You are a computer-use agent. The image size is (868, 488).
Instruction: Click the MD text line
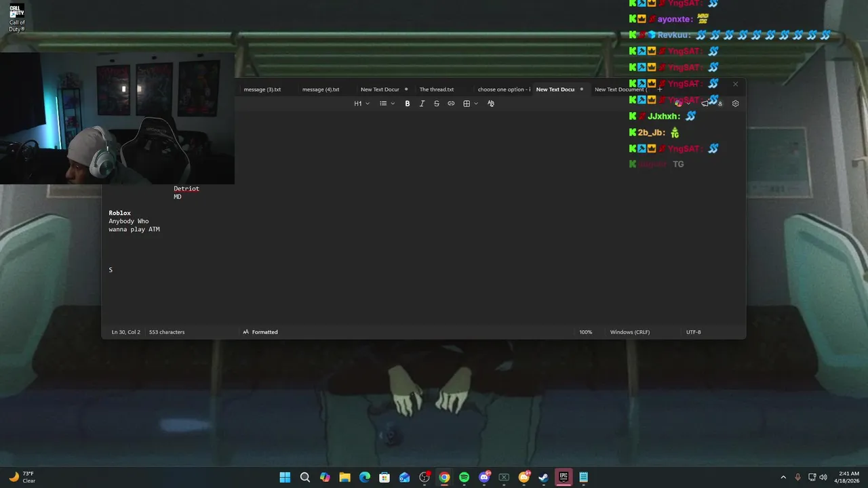coord(178,197)
